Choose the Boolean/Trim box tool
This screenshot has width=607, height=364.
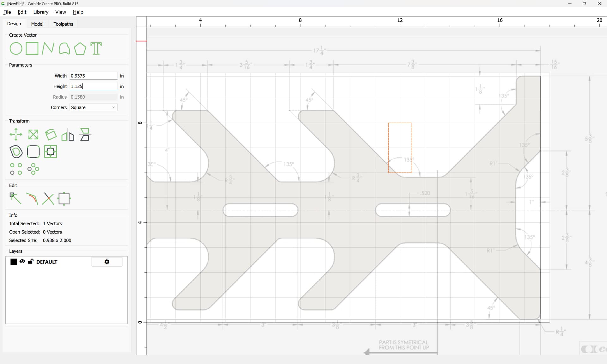tap(51, 152)
